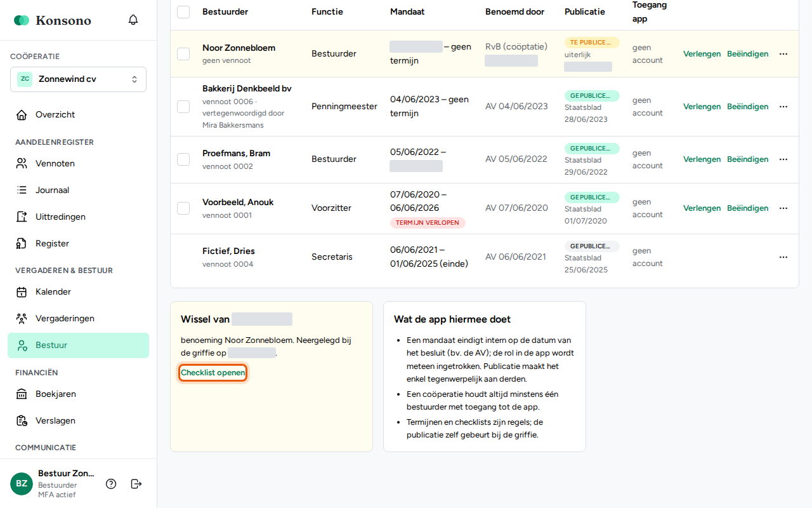Click the Functie column header

[327, 12]
